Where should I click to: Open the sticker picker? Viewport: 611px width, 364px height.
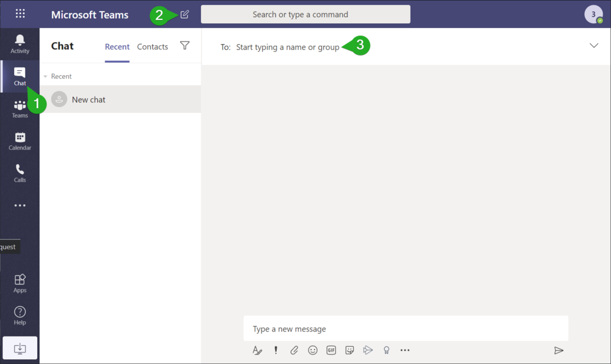pos(349,351)
